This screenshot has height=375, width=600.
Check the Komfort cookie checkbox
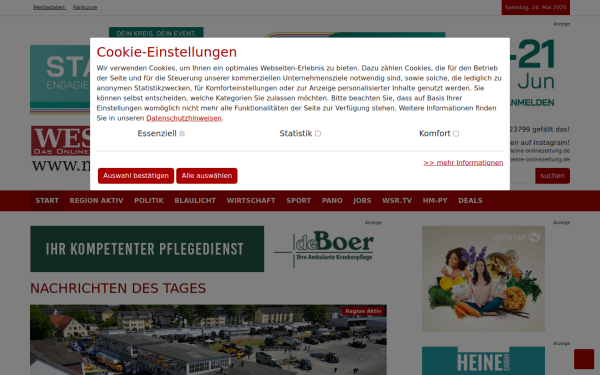tap(456, 134)
